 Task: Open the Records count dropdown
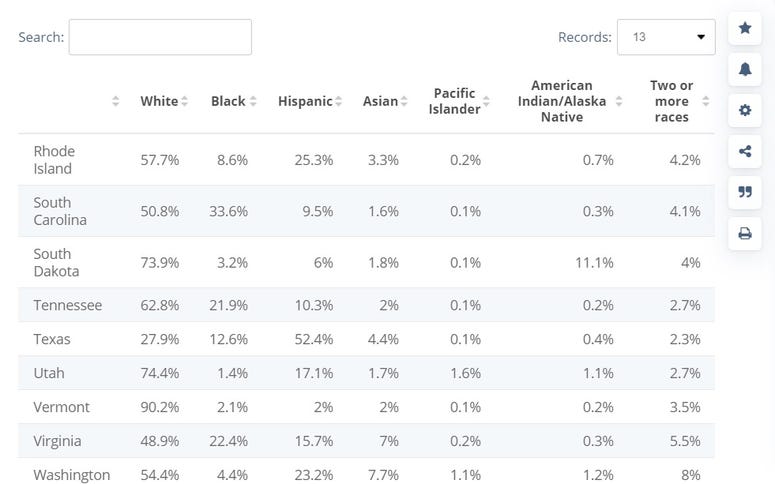(666, 37)
